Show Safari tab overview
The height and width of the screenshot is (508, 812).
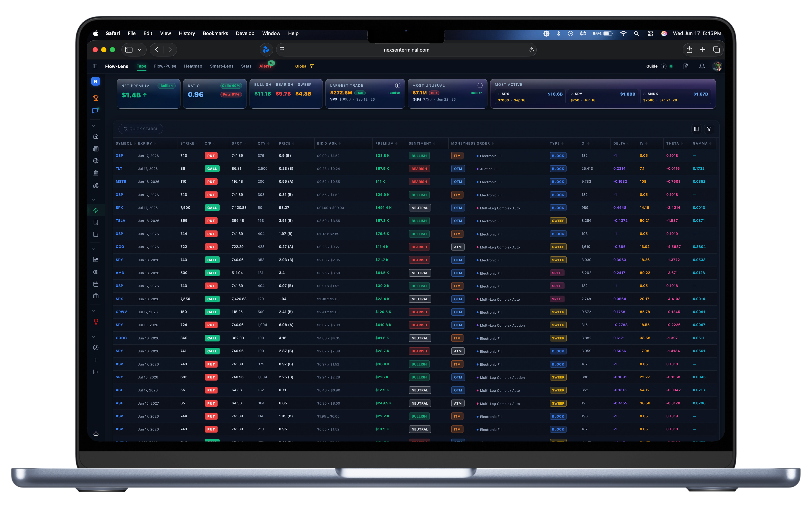pos(716,50)
